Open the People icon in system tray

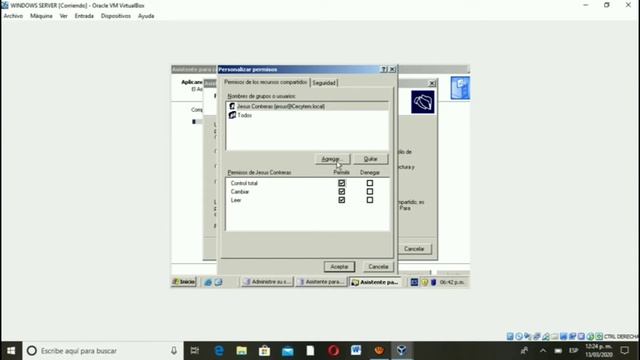pyautogui.click(x=524, y=351)
